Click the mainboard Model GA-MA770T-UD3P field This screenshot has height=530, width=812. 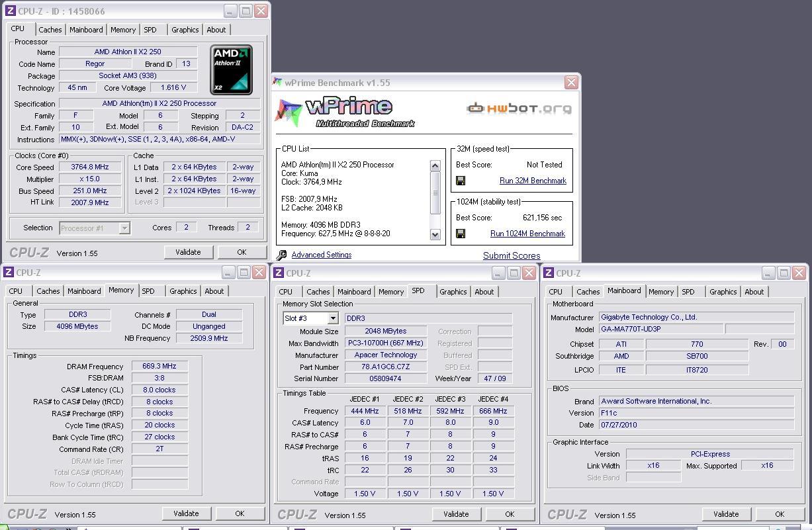click(660, 329)
